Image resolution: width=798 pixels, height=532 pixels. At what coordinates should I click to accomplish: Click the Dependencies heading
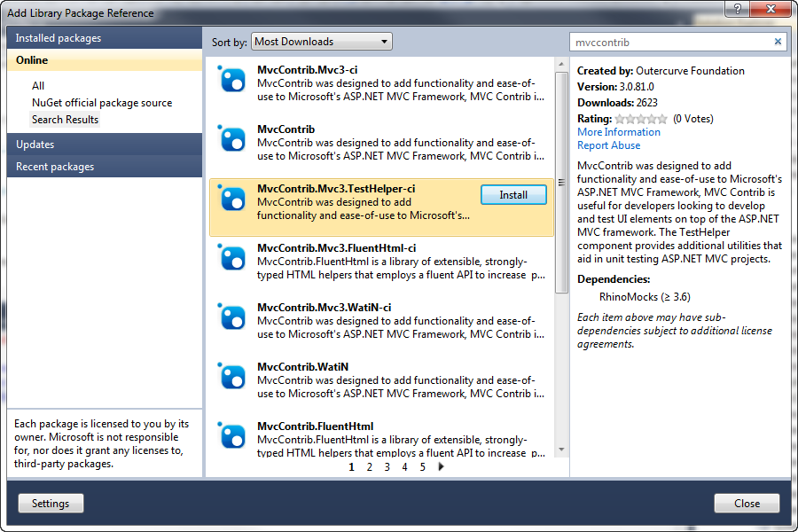[x=614, y=279]
